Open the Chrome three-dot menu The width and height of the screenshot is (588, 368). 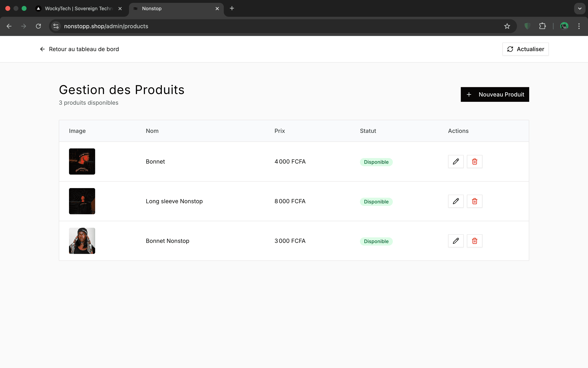(579, 26)
